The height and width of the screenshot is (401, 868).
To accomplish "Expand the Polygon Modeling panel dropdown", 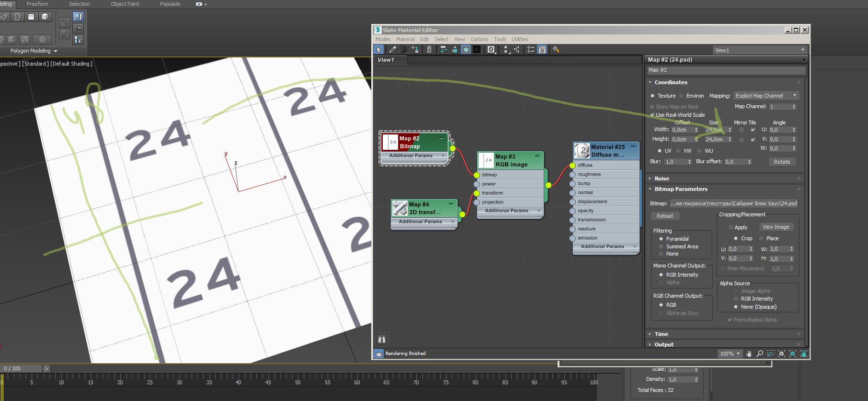I will click(34, 51).
